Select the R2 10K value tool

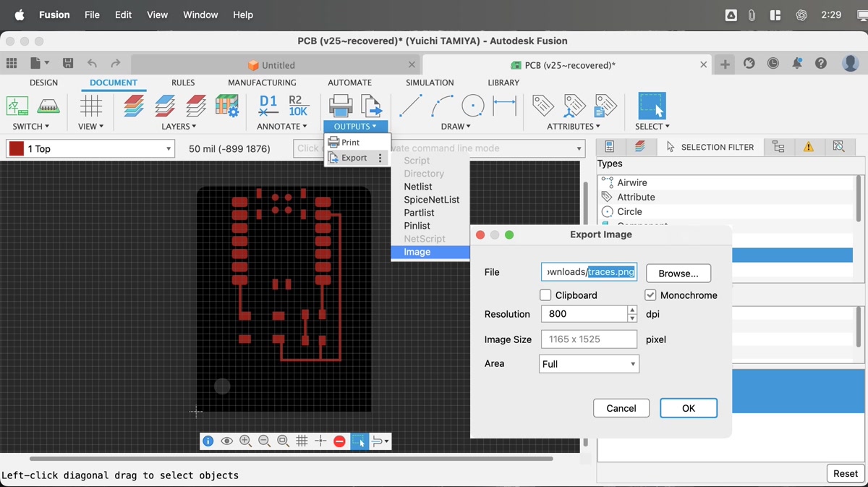pyautogui.click(x=298, y=106)
